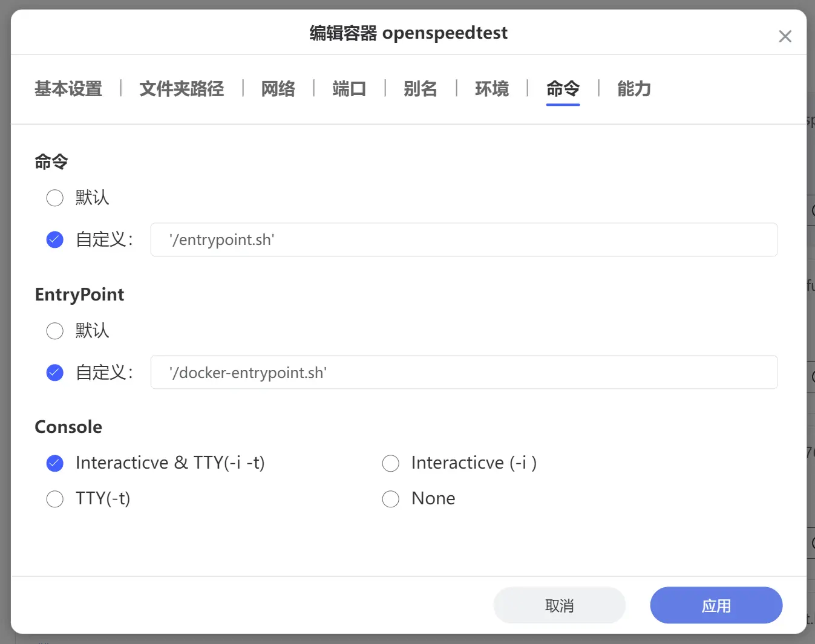Choose TTY(-t) console option
The image size is (815, 644).
coord(55,499)
